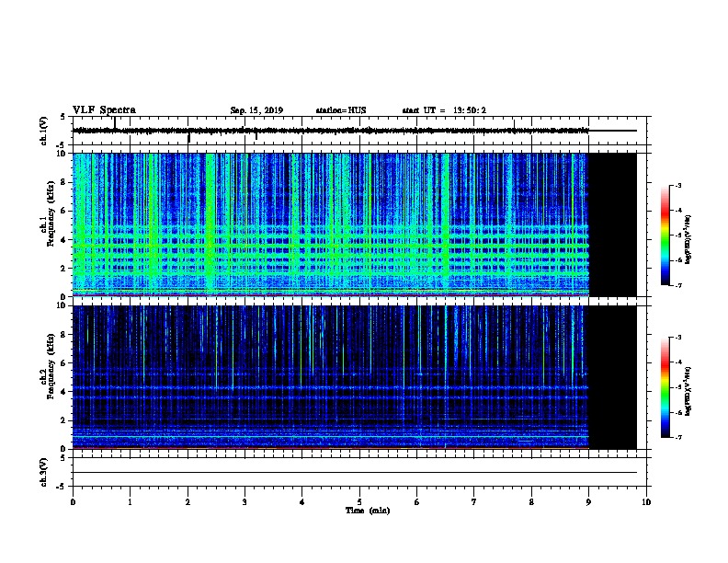
Task: Click the ch.2 color scale bar
Action: point(665,387)
